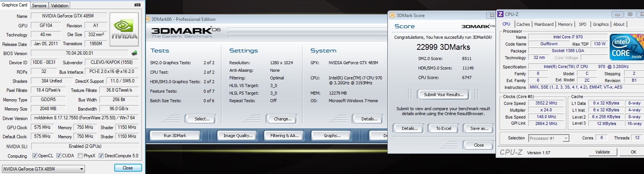Screen dimensions: 644x174
Task: Click the Release Date field Jan 05, 2011
Action: pyautogui.click(x=46, y=44)
